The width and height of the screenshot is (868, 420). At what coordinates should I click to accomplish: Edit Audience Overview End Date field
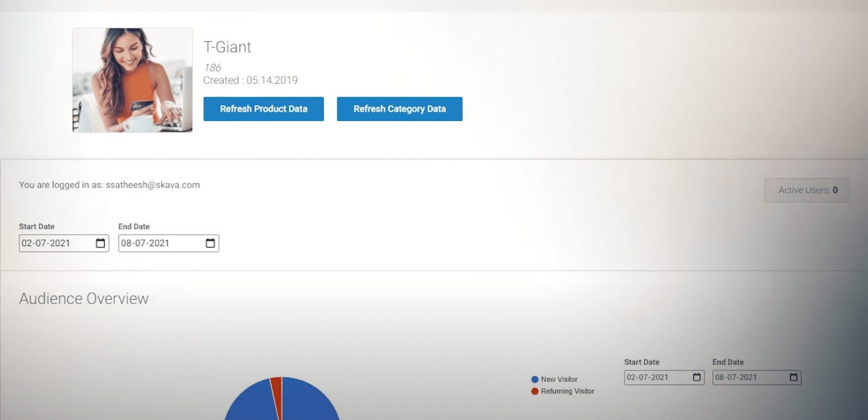click(x=757, y=377)
